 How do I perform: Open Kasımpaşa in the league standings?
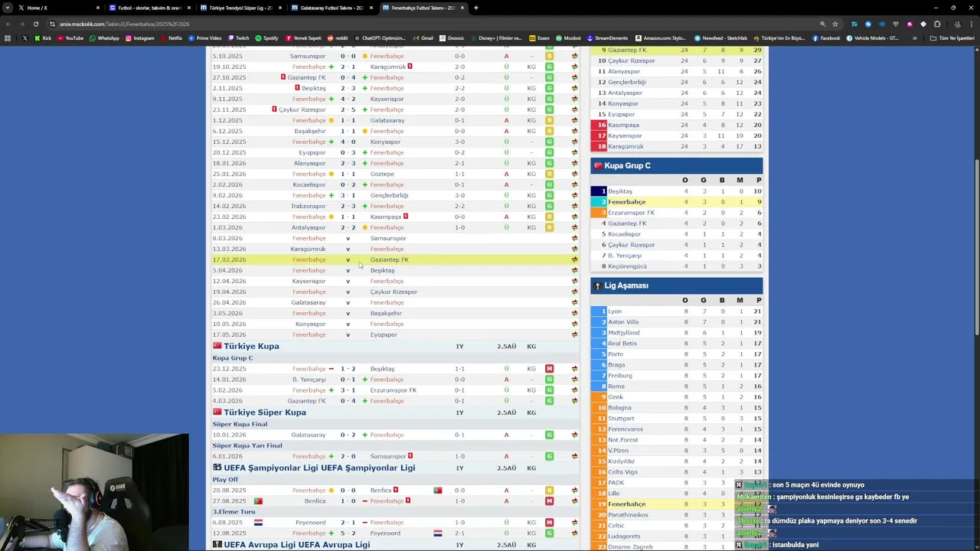coord(623,125)
